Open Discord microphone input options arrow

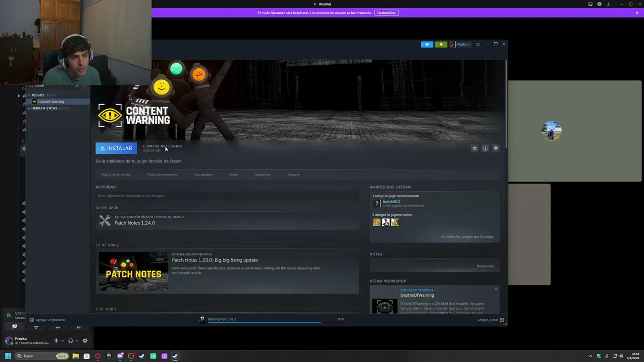62,341
